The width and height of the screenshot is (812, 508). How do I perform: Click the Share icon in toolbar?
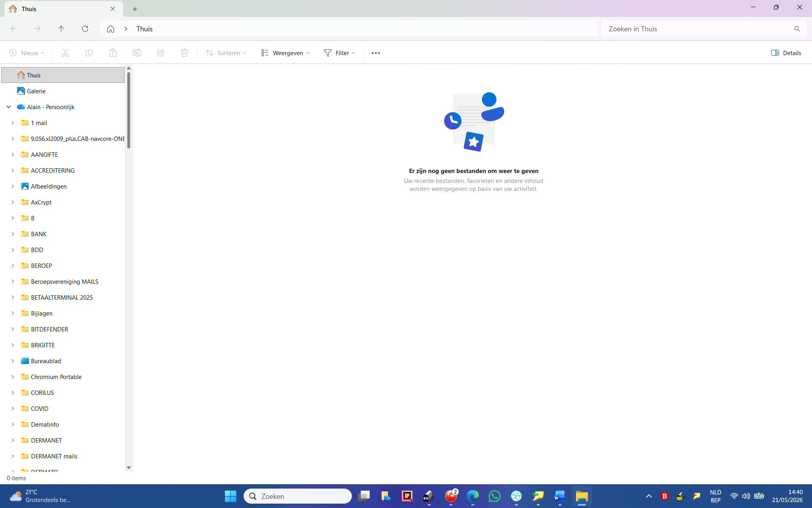pyautogui.click(x=161, y=53)
